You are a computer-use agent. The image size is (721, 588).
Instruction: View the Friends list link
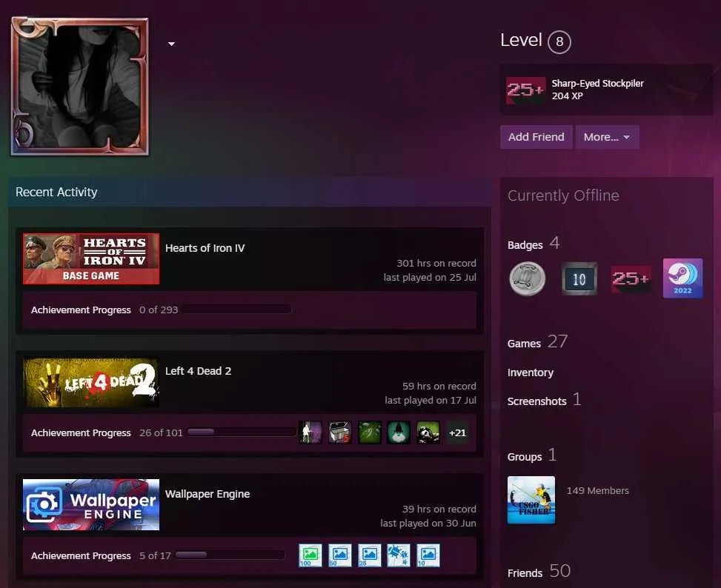(x=525, y=573)
